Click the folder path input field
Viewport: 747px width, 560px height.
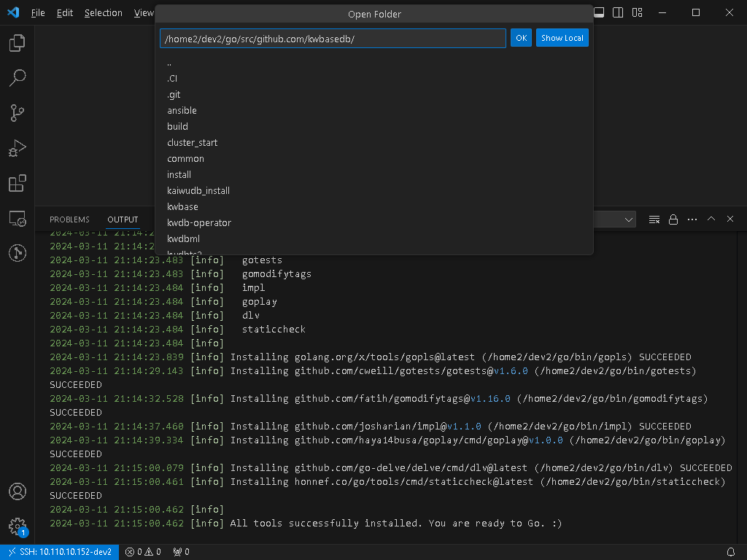pos(332,37)
